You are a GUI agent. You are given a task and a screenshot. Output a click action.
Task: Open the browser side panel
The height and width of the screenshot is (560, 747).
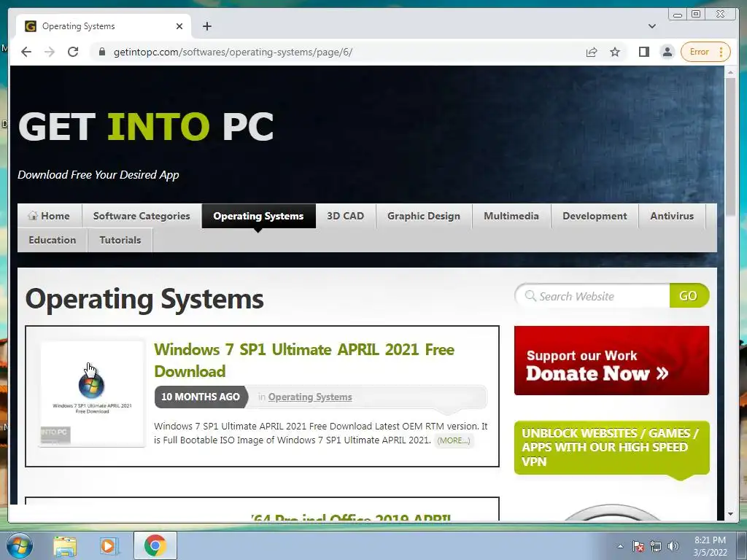point(643,52)
